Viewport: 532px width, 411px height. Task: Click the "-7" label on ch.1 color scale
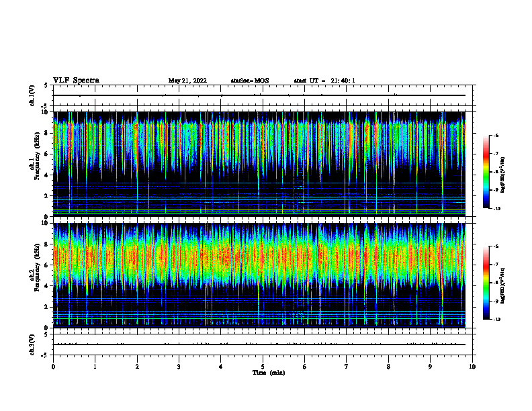pos(496,154)
